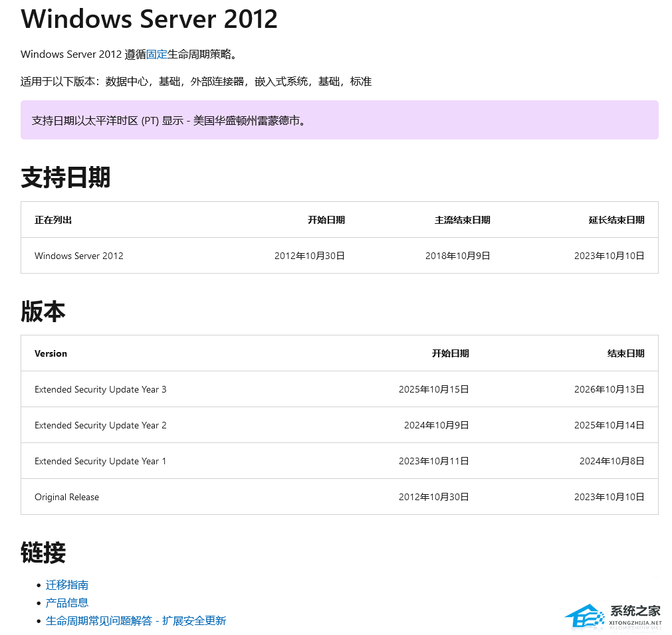Select end date in Original Release row
Image resolution: width=672 pixels, height=635 pixels.
pos(610,498)
